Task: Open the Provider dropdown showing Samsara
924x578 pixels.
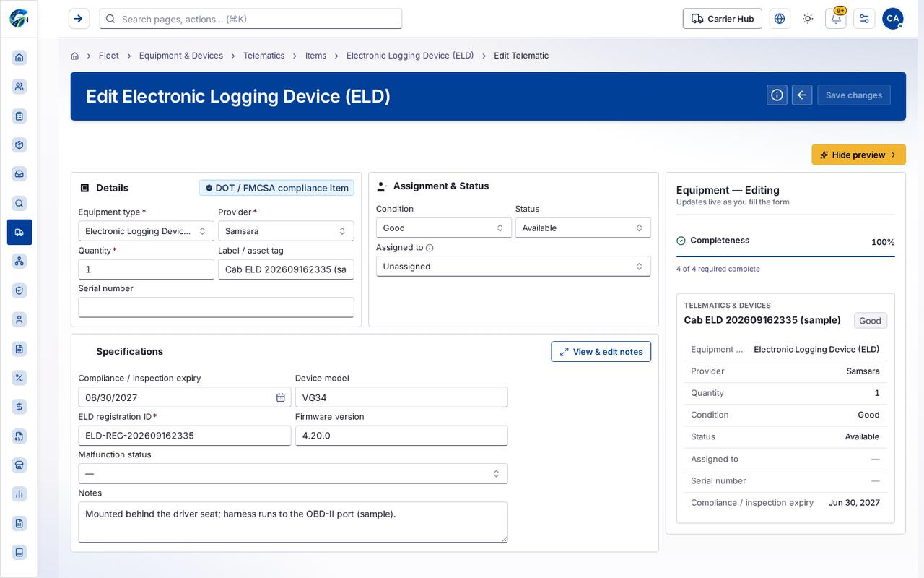Action: tap(286, 231)
